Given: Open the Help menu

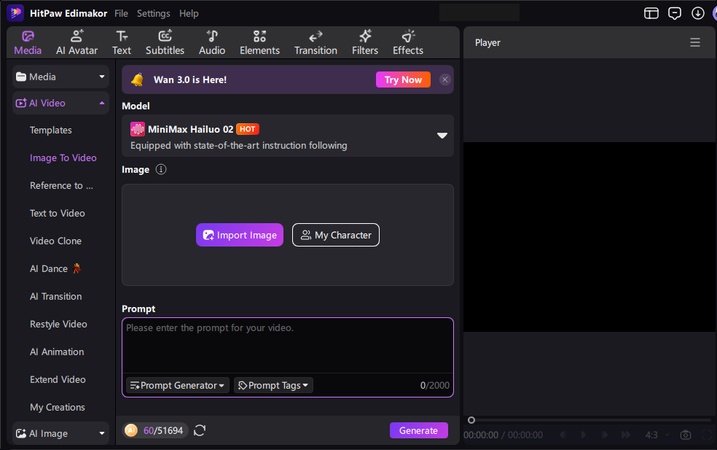Looking at the screenshot, I should [188, 13].
